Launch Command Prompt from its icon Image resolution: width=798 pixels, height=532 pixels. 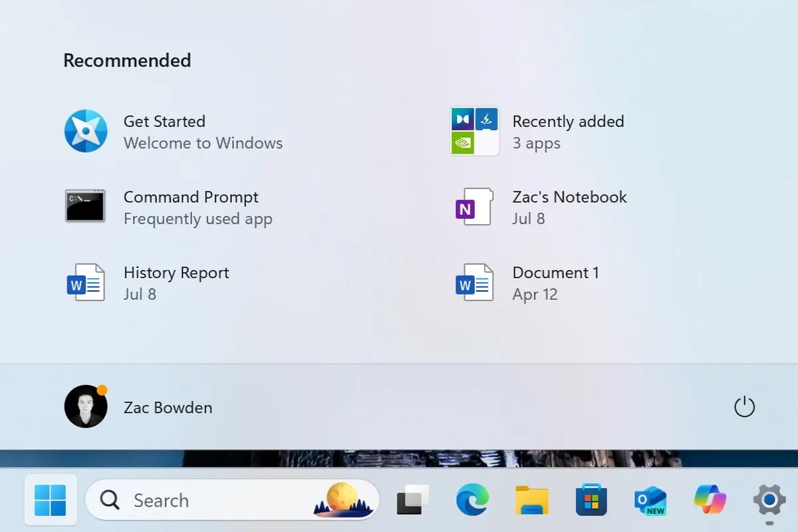coord(85,207)
